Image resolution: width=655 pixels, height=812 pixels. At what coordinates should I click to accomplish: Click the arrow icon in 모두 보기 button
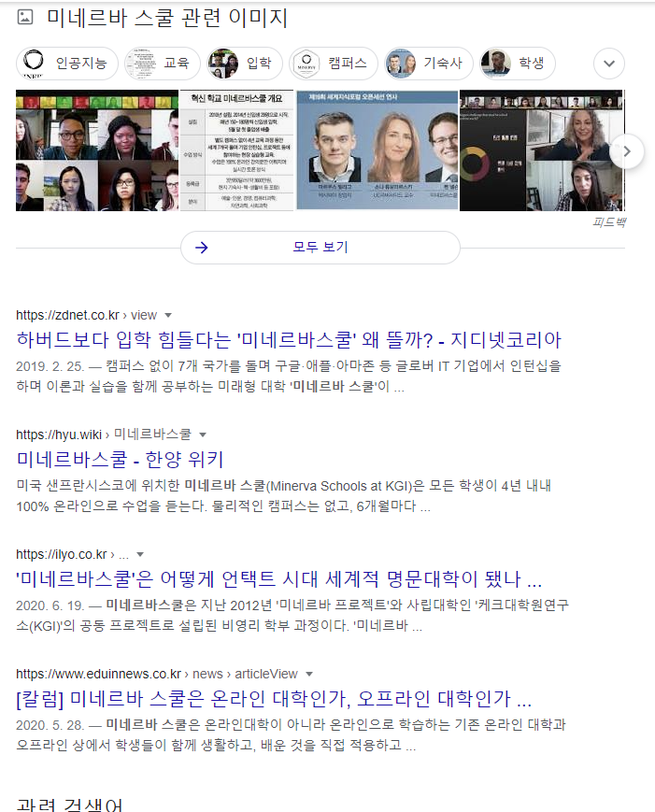(202, 248)
